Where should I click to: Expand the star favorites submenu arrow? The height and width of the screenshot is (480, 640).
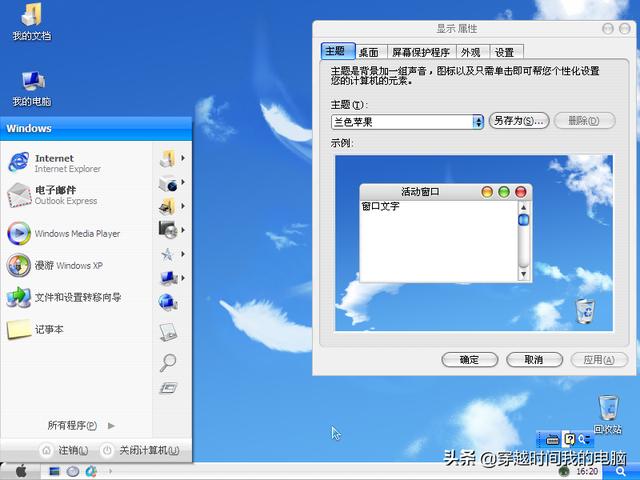coord(183,254)
